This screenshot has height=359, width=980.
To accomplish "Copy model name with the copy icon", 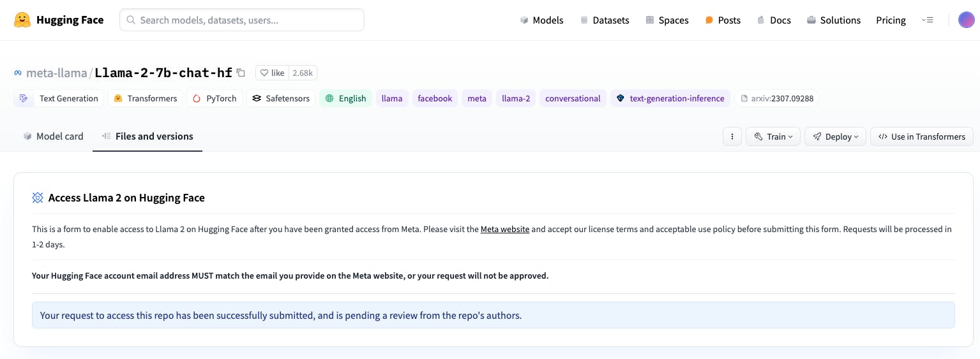I will pyautogui.click(x=241, y=73).
